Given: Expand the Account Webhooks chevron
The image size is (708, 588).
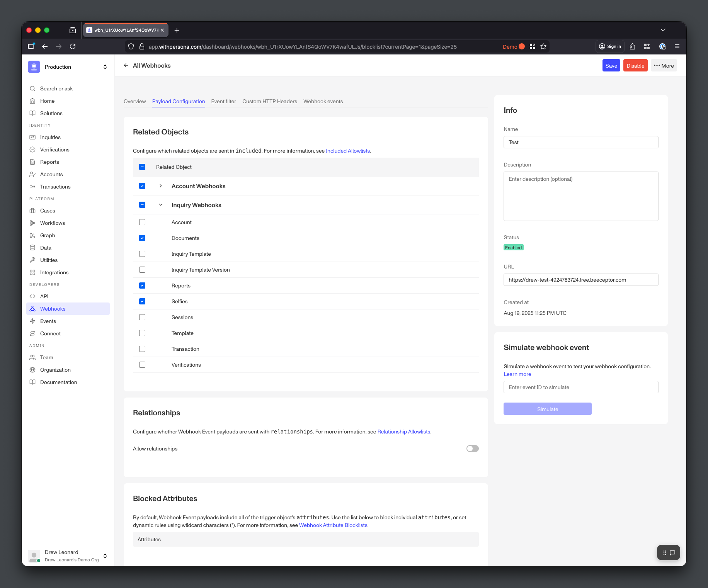Looking at the screenshot, I should pyautogui.click(x=161, y=186).
